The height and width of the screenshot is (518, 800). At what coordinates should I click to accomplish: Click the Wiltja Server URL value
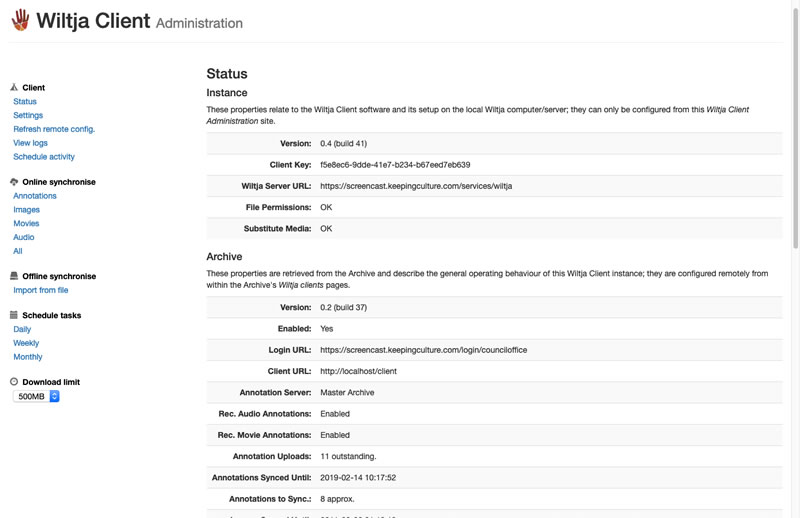pyautogui.click(x=416, y=186)
